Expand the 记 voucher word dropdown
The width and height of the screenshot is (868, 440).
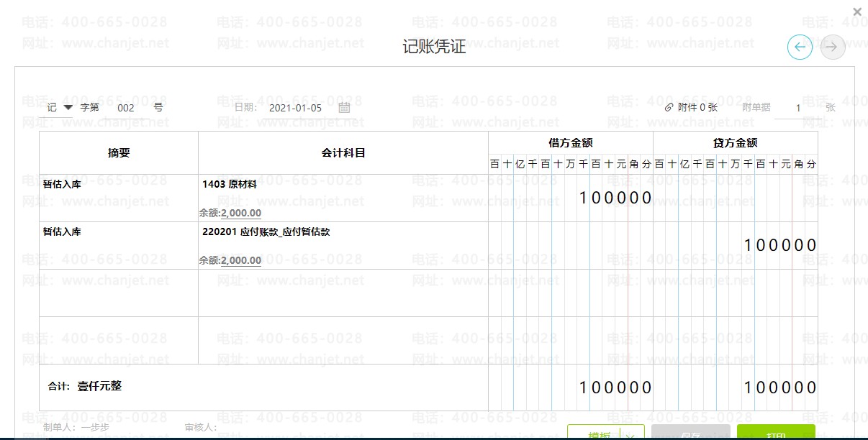pos(60,107)
